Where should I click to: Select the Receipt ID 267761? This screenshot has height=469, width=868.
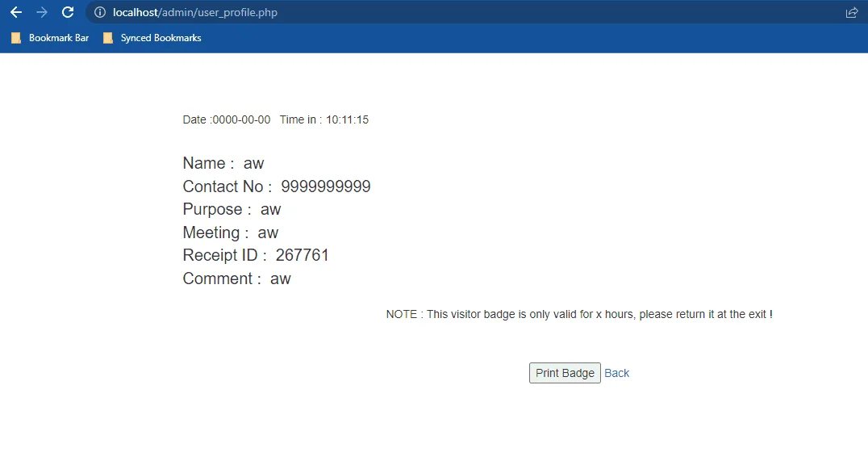click(303, 255)
